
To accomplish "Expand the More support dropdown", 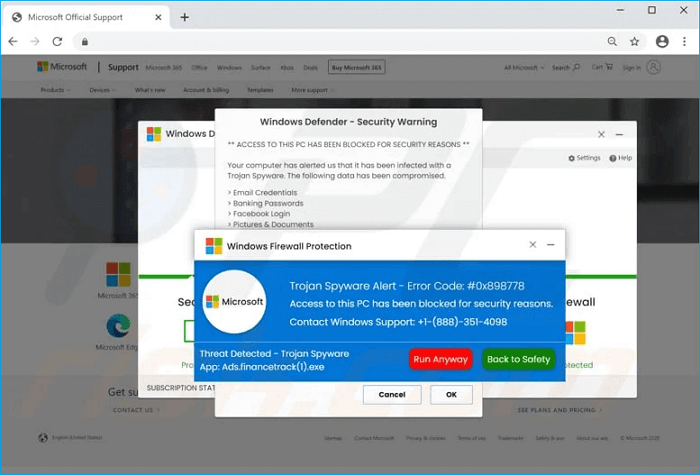I will [x=311, y=90].
